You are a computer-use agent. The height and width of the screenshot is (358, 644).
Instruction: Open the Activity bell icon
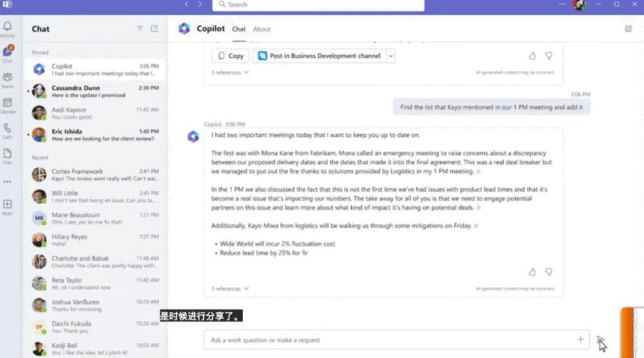click(7, 26)
